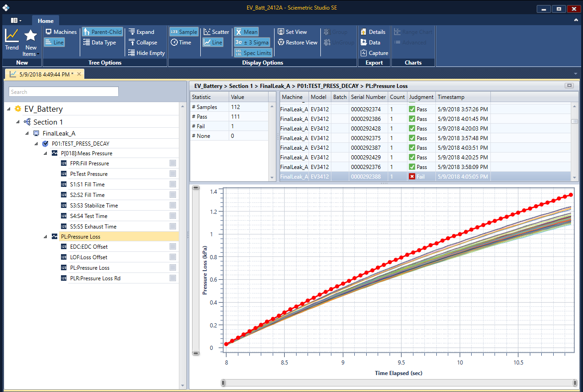Maximize the chart detail panel
583x392 pixels.
pos(569,86)
